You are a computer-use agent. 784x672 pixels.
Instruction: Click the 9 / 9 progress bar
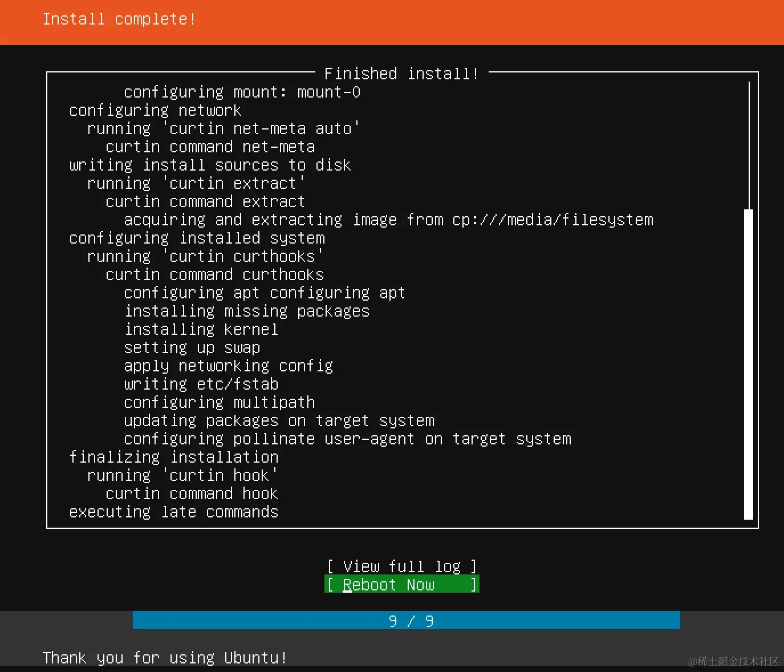pos(406,621)
